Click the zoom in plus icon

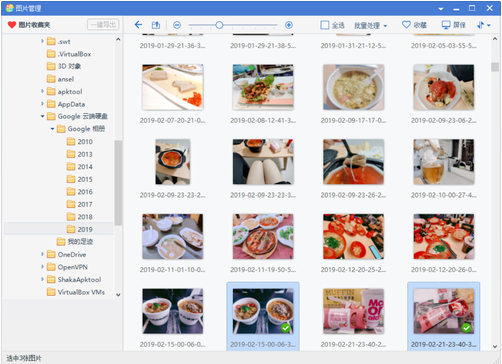click(x=289, y=25)
